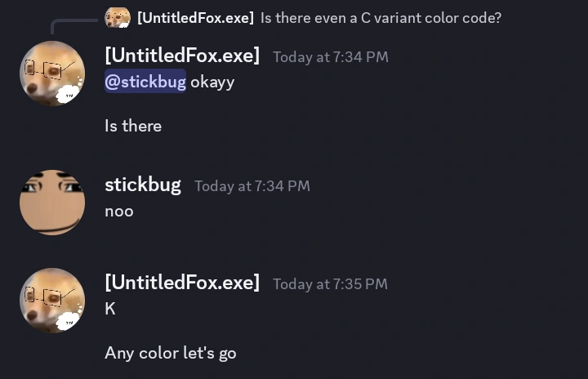Open UntitledFox.exe's avatar beside the 7:35 PM message
The height and width of the screenshot is (379, 588).
pyautogui.click(x=52, y=300)
